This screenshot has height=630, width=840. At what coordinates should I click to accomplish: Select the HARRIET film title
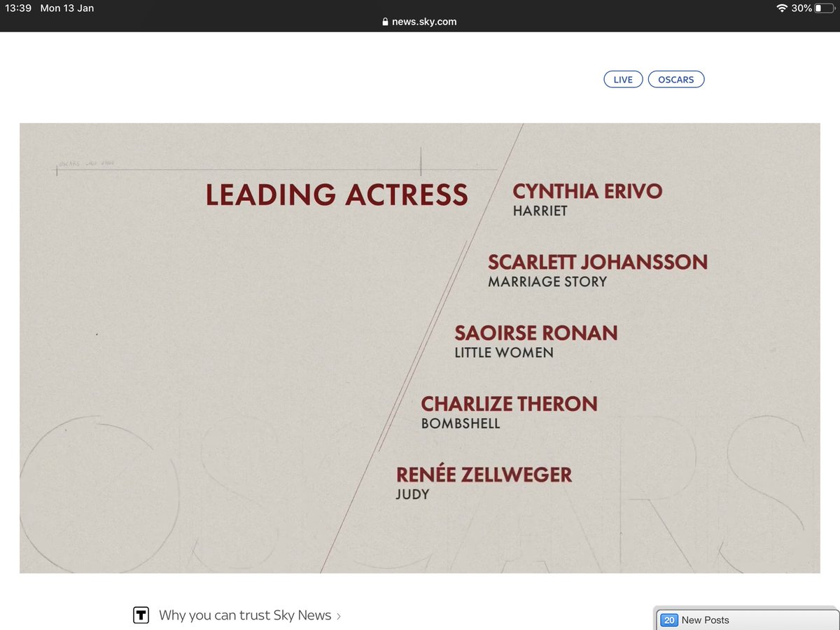tap(540, 211)
